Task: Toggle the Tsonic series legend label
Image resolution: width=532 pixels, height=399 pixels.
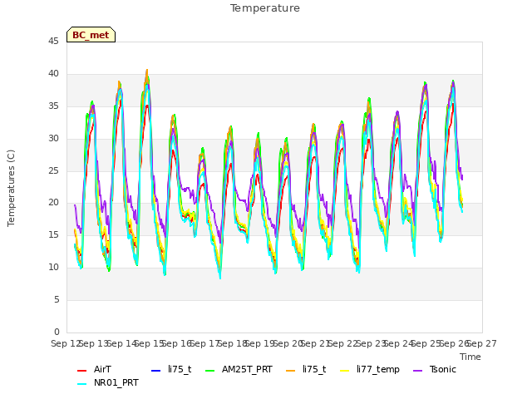Action: click(443, 369)
